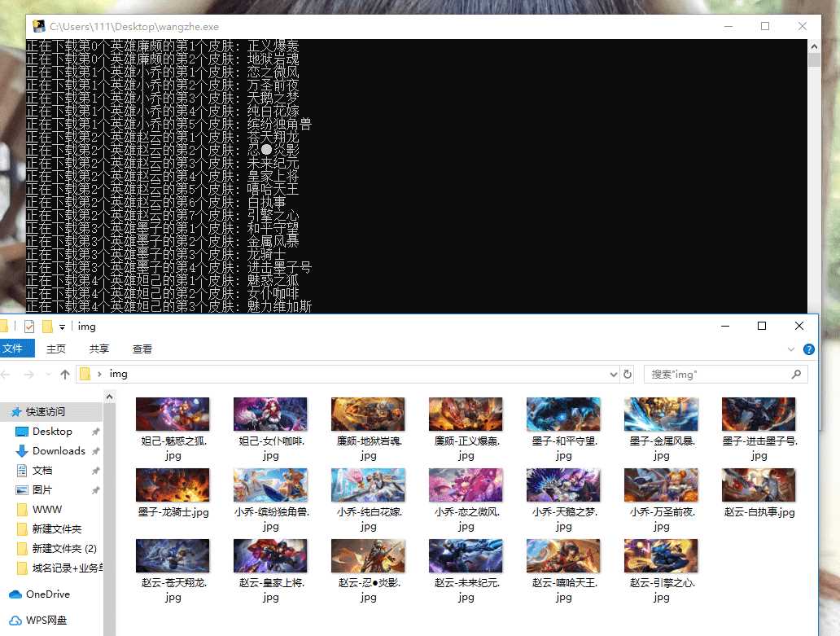
Task: Switch to the 主页 ribbon tab
Action: (x=56, y=349)
